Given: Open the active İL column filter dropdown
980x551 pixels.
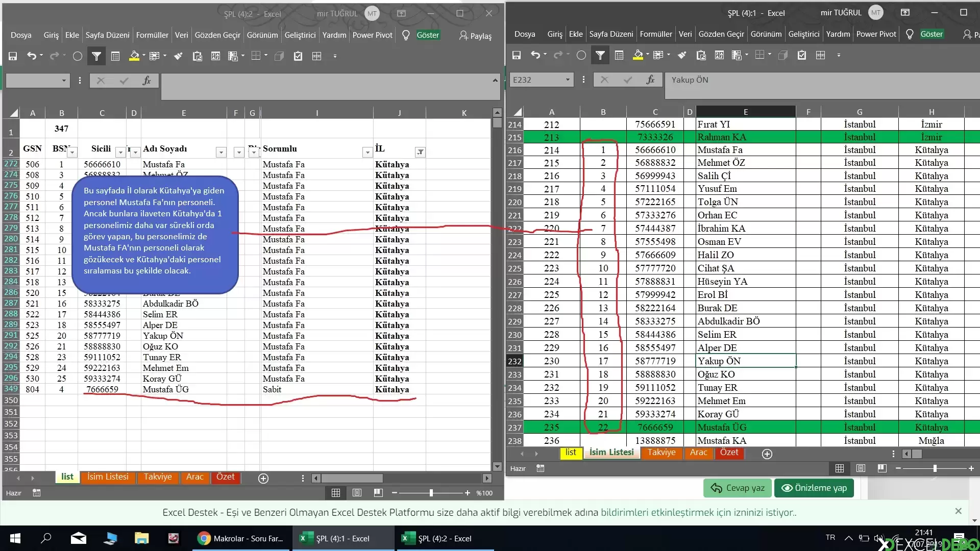Looking at the screenshot, I should tap(420, 152).
